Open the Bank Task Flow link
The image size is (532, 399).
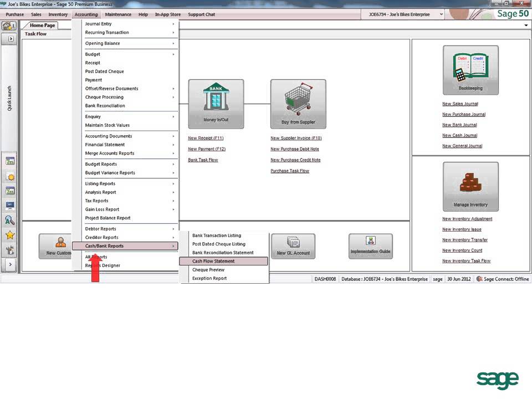pos(203,160)
